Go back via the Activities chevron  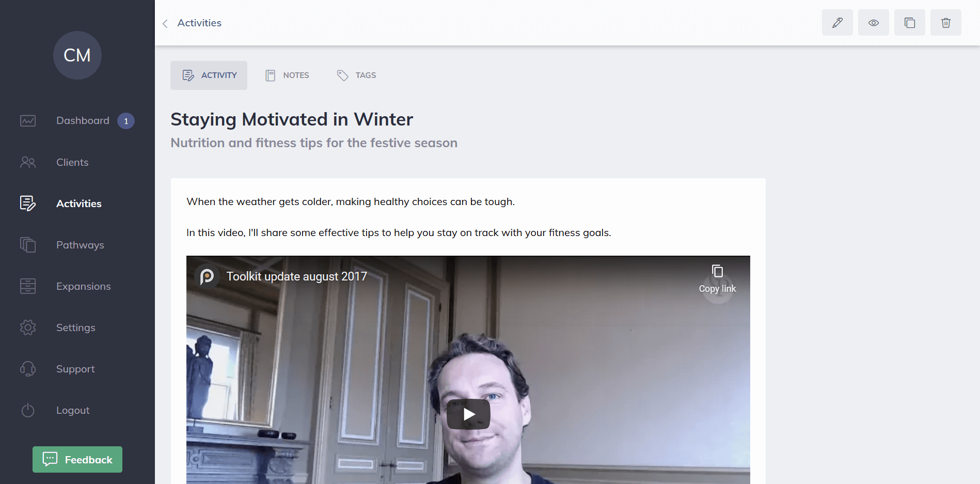tap(165, 23)
